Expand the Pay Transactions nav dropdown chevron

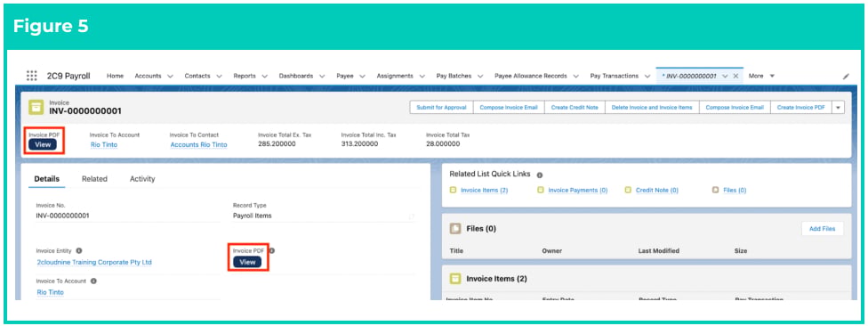click(x=647, y=76)
